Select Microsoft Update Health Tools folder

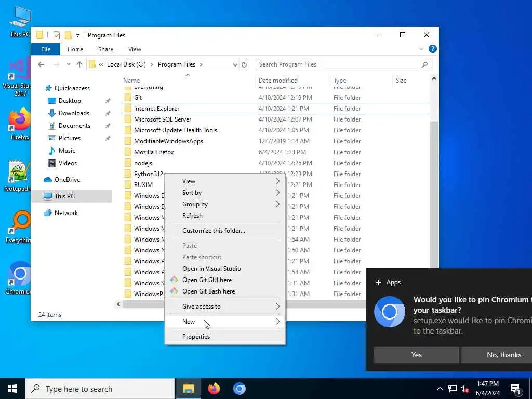(275, 130)
